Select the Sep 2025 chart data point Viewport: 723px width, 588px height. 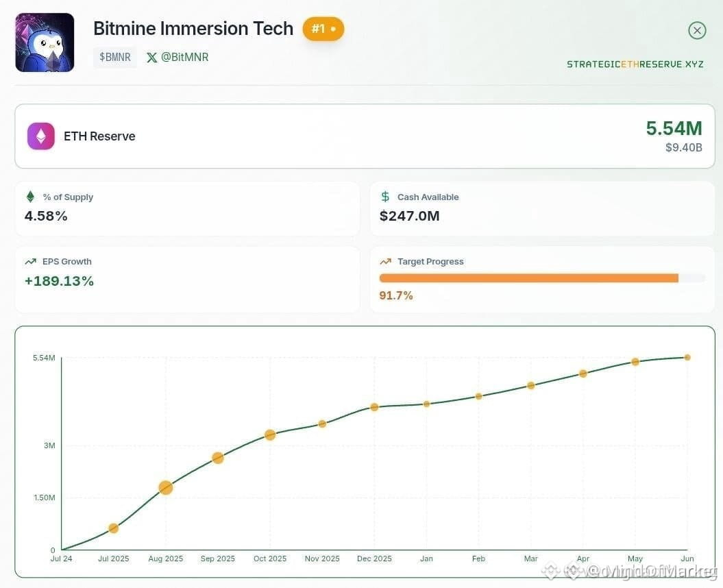[218, 458]
